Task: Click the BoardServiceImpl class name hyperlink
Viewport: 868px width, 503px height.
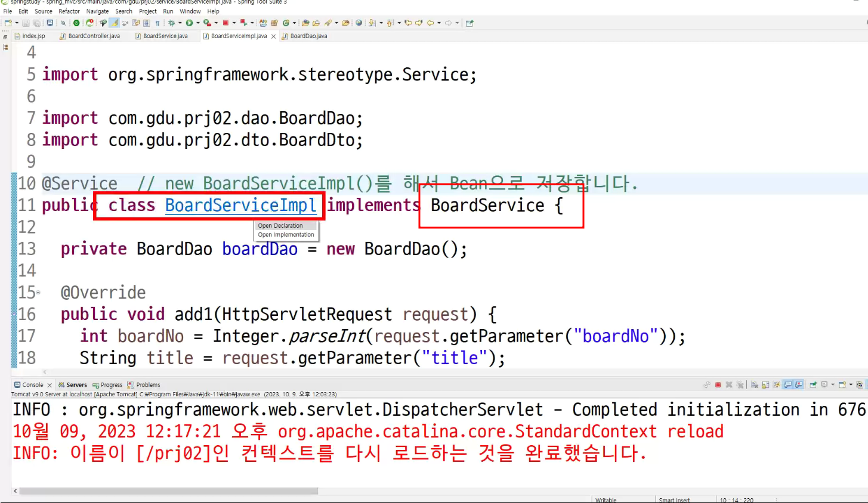Action: click(x=240, y=205)
